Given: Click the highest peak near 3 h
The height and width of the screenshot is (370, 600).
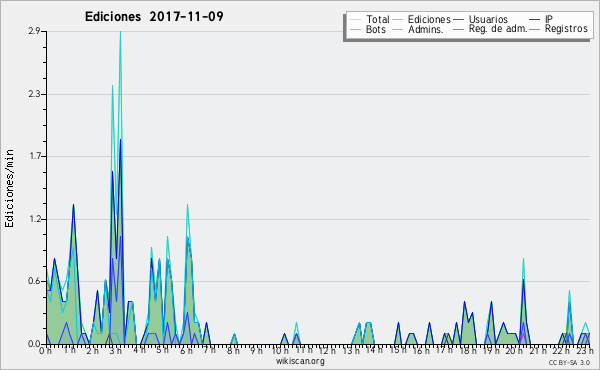Looking at the screenshot, I should pos(121,32).
